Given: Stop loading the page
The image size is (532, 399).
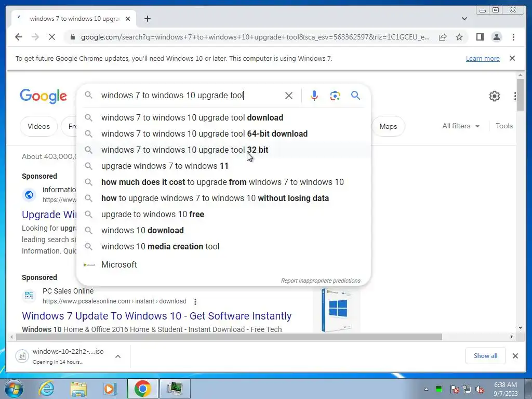Looking at the screenshot, I should tap(52, 37).
